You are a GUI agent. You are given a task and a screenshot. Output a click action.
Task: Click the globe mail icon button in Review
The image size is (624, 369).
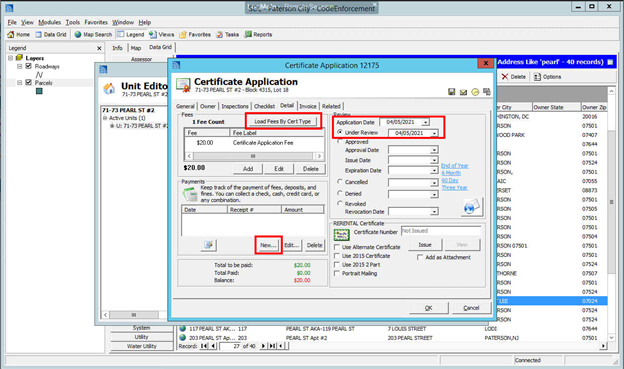pyautogui.click(x=472, y=207)
